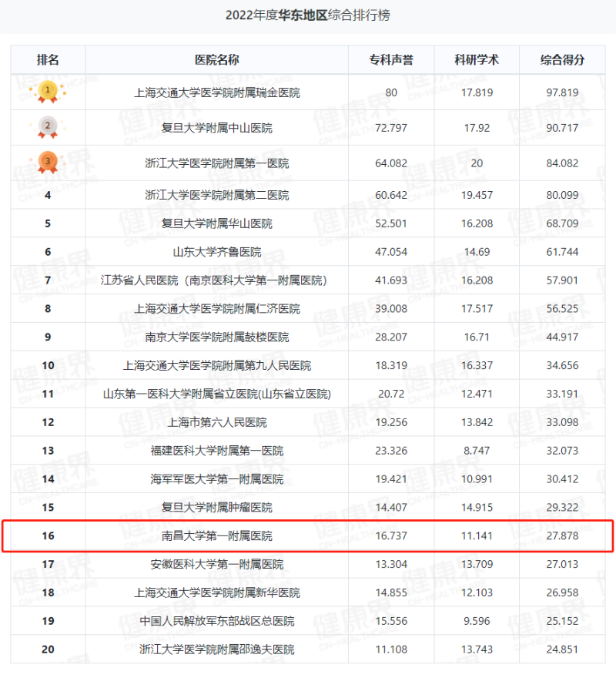Select 安徽医科大学第一附属医院 hospital name

tap(216, 564)
